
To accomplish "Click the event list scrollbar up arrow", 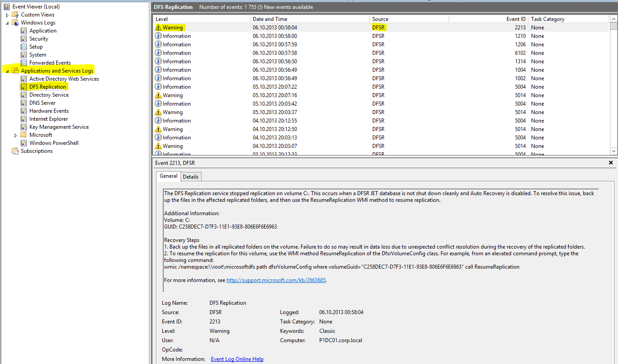I will coord(614,19).
